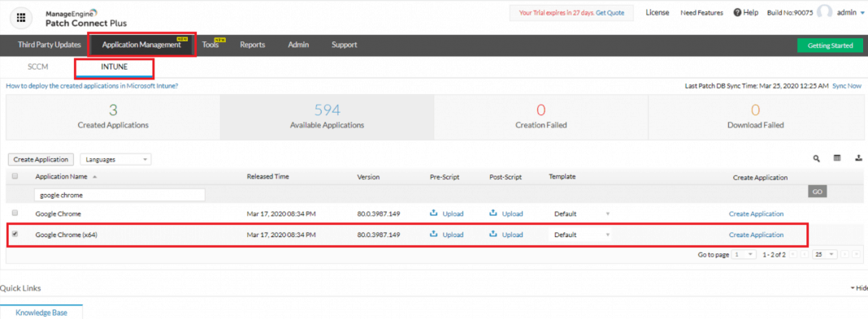The height and width of the screenshot is (319, 868).
Task: Upload Pre-Script for Google Chrome (x64)
Action: 447,235
